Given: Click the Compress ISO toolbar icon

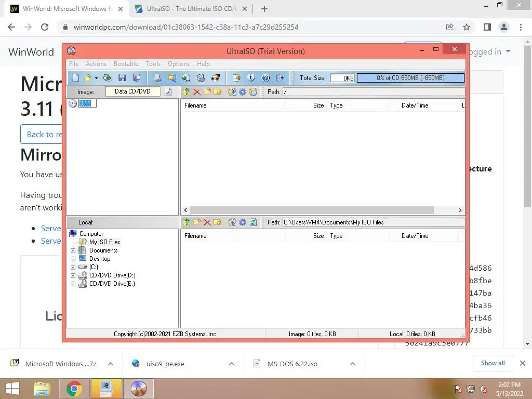Looking at the screenshot, I should pos(172,78).
